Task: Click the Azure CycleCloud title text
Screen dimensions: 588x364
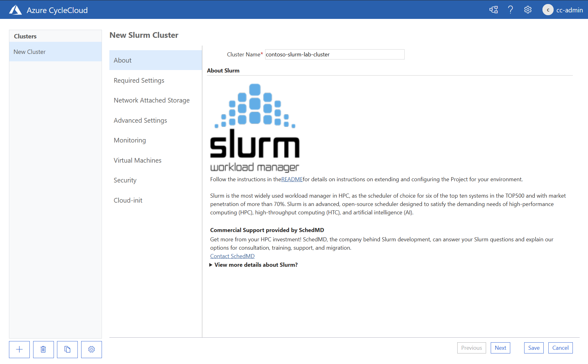Action: [57, 10]
